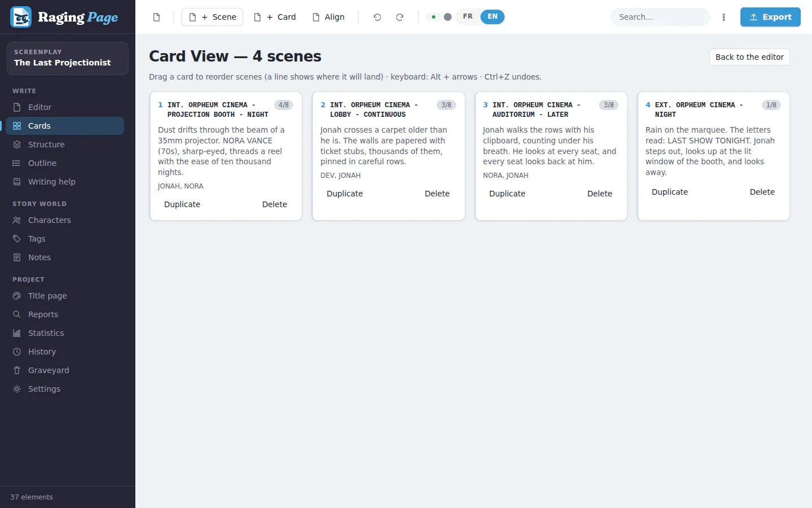Switch language to FR

tap(468, 17)
